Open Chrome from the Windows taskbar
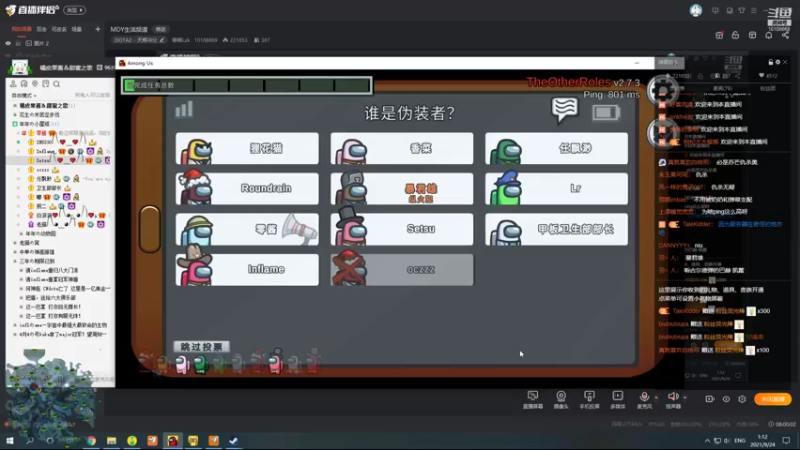 coord(91,440)
